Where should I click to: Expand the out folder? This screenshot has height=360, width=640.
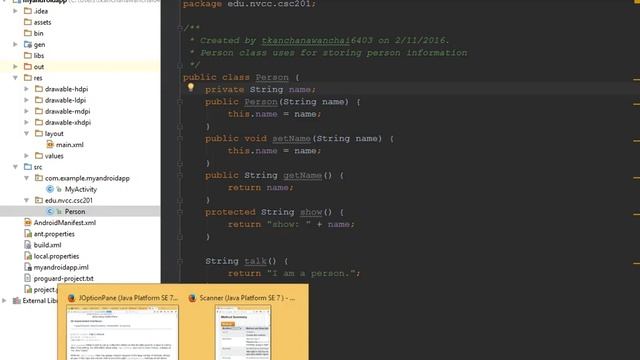tap(16, 67)
